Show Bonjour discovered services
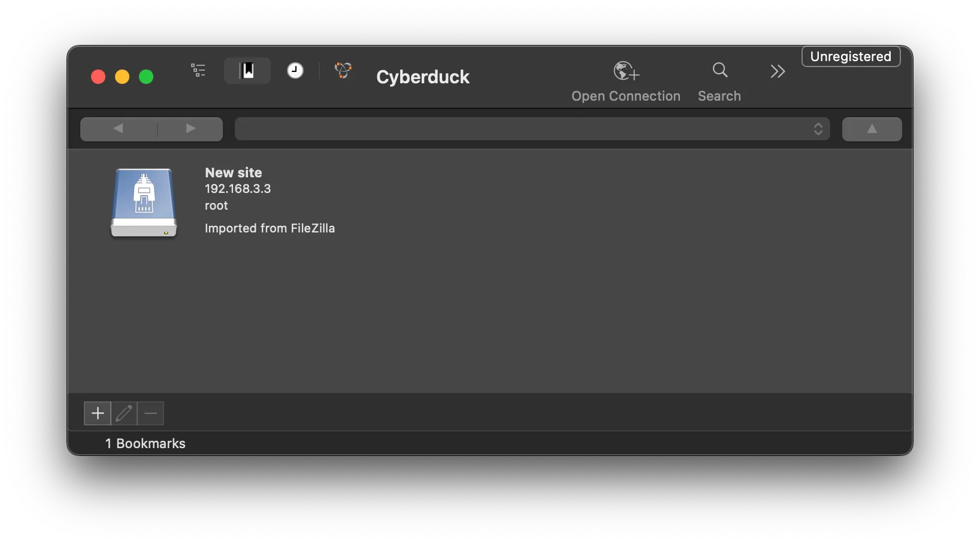Screen dimensions: 980x544 click(x=343, y=70)
